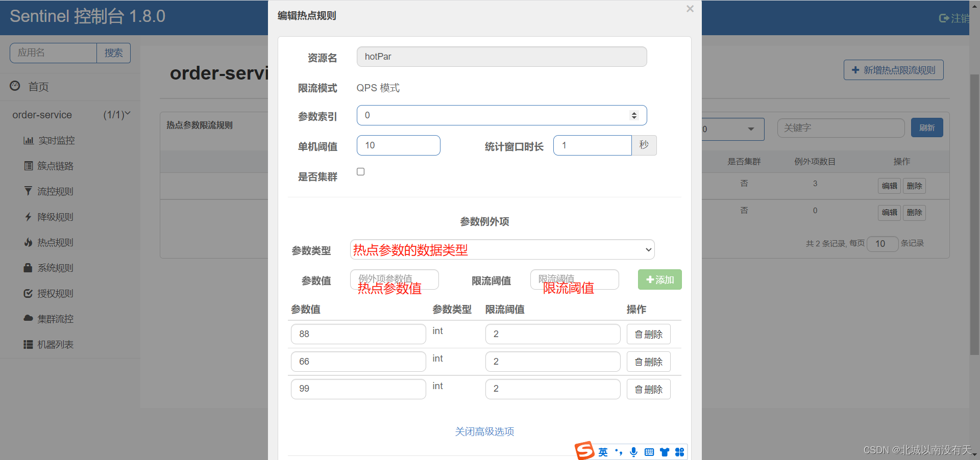Click 新增热点限流规则 button
The image size is (980, 460).
(x=893, y=70)
